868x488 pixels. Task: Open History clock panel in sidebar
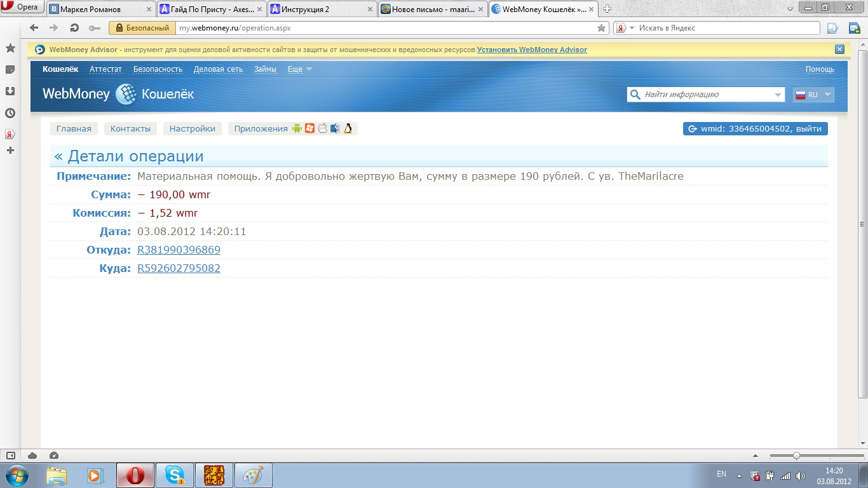pyautogui.click(x=10, y=113)
